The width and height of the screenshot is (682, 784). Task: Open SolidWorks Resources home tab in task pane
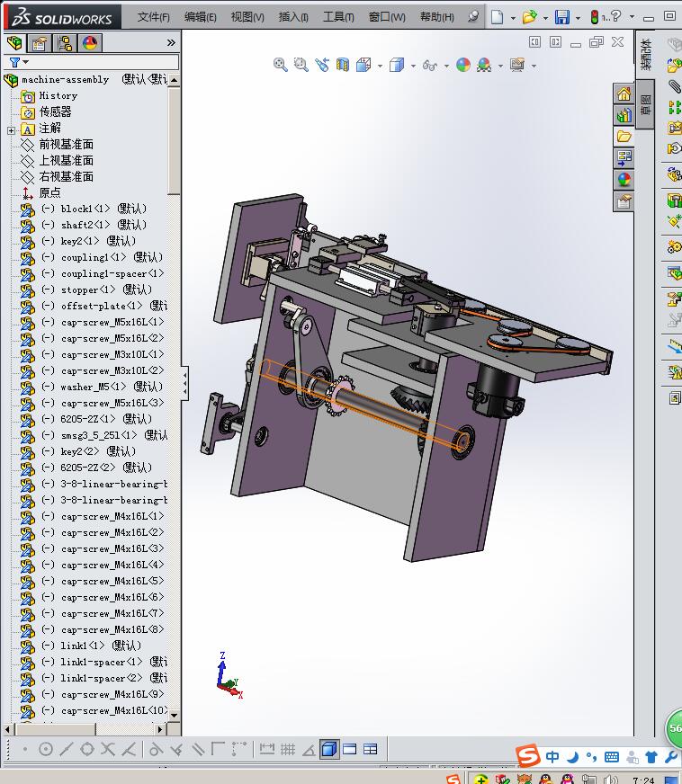[624, 94]
